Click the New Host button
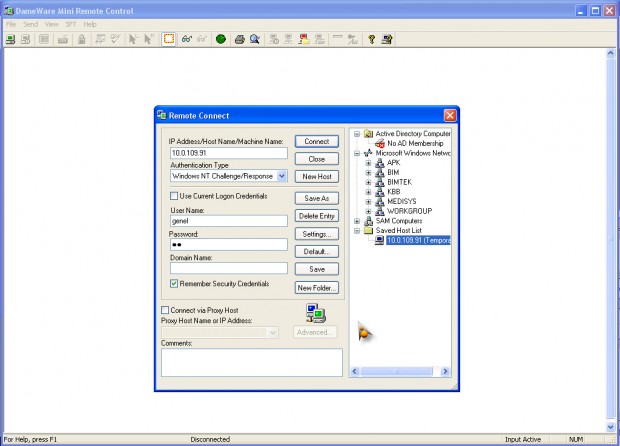The image size is (620, 446). pos(317,176)
